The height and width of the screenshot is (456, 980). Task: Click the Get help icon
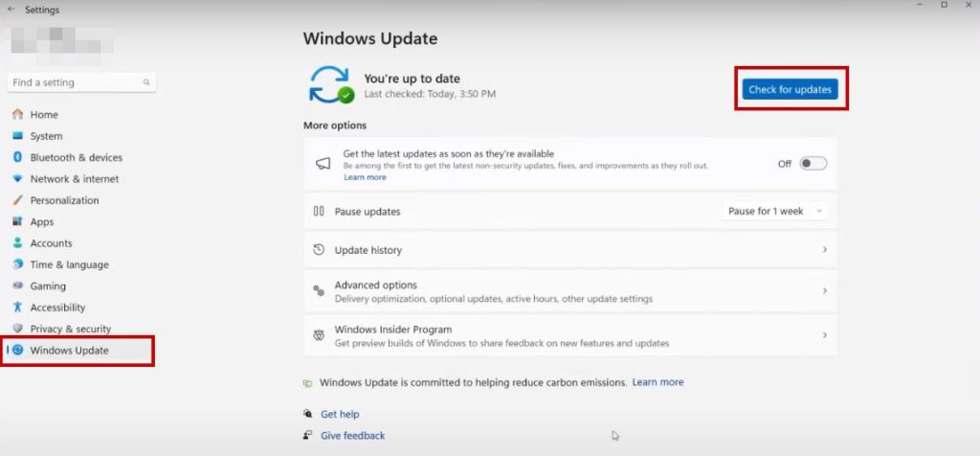307,414
